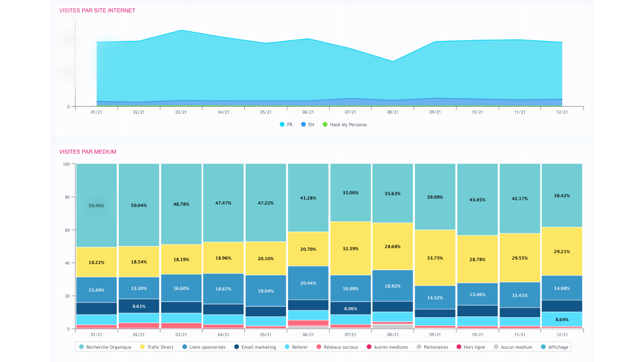Image resolution: width=644 pixels, height=362 pixels.
Task: Click the 08/21 low point on FR line
Action: pyautogui.click(x=393, y=61)
